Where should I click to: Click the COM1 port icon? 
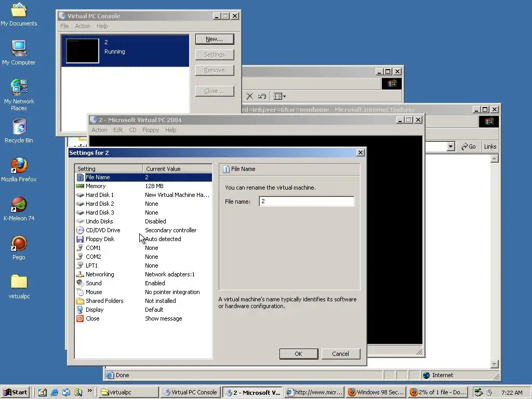pos(80,248)
